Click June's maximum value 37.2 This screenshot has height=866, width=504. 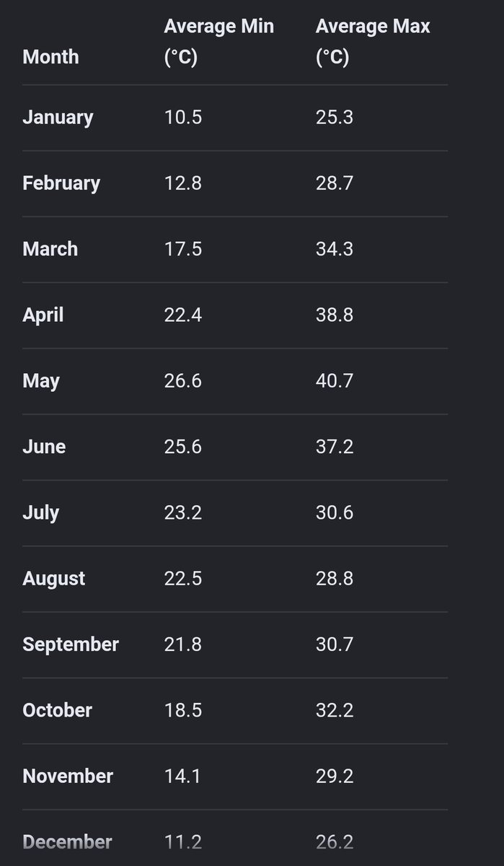[x=334, y=447]
